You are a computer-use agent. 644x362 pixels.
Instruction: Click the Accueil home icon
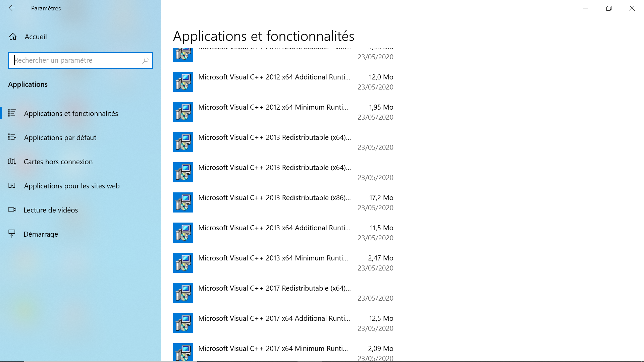[x=13, y=37]
